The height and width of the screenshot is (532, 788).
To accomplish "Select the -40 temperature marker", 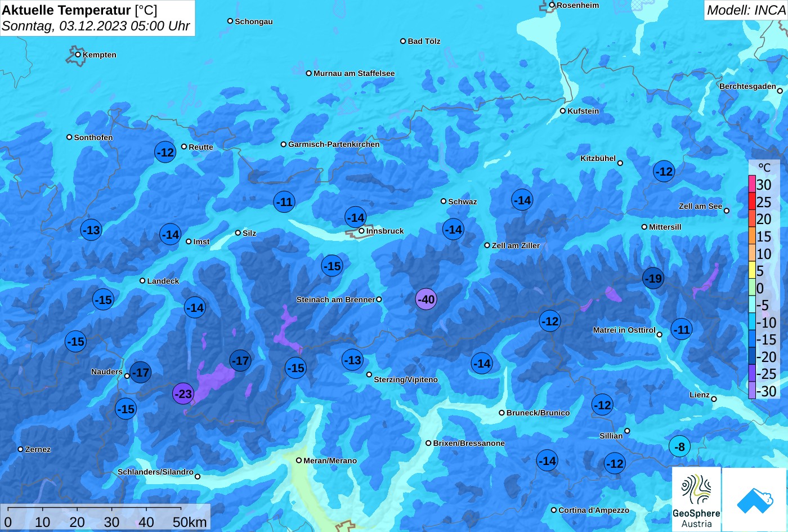I will 426,299.
